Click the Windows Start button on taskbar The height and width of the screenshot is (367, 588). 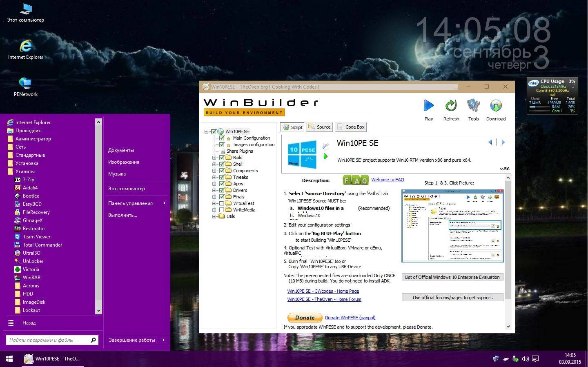tap(9, 359)
